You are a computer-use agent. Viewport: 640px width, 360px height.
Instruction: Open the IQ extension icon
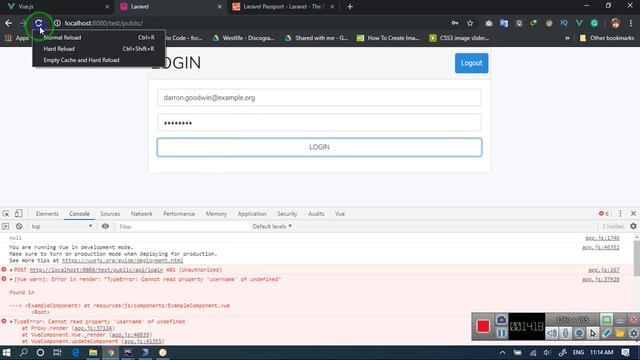coord(564,23)
